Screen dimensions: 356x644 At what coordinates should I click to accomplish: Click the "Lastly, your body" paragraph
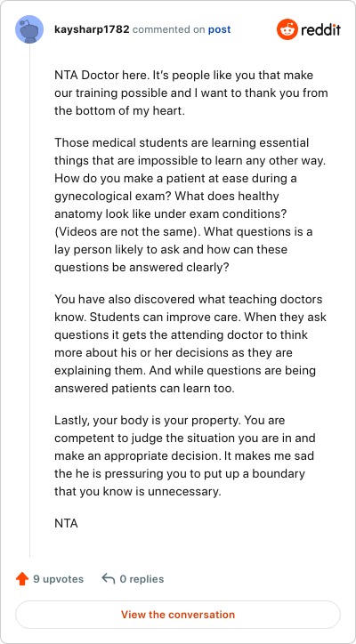(185, 456)
